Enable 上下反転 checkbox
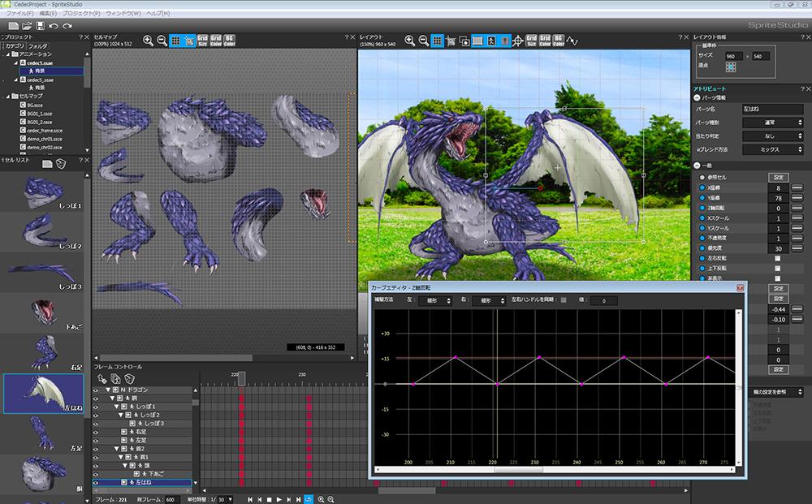812x504 pixels. tap(777, 269)
